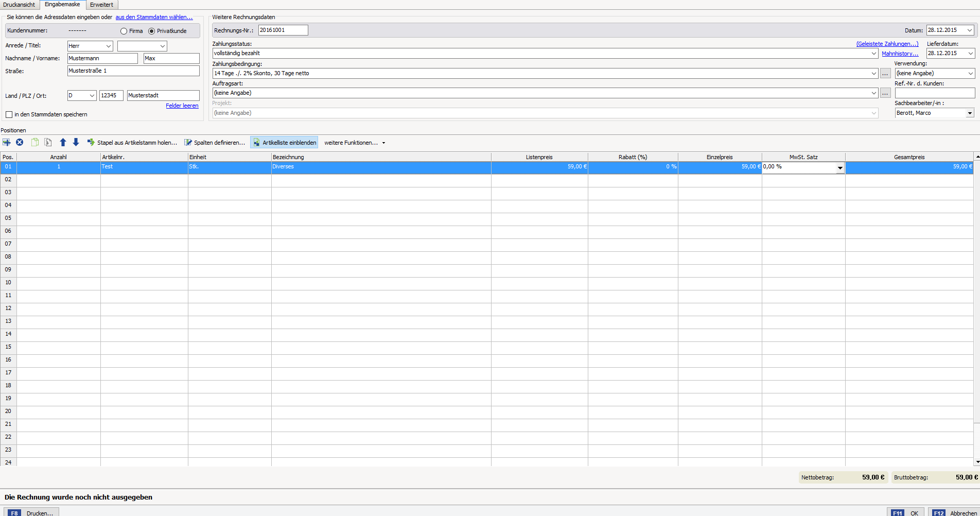The image size is (980, 516).
Task: Select the Privatkunde radio button
Action: click(151, 31)
